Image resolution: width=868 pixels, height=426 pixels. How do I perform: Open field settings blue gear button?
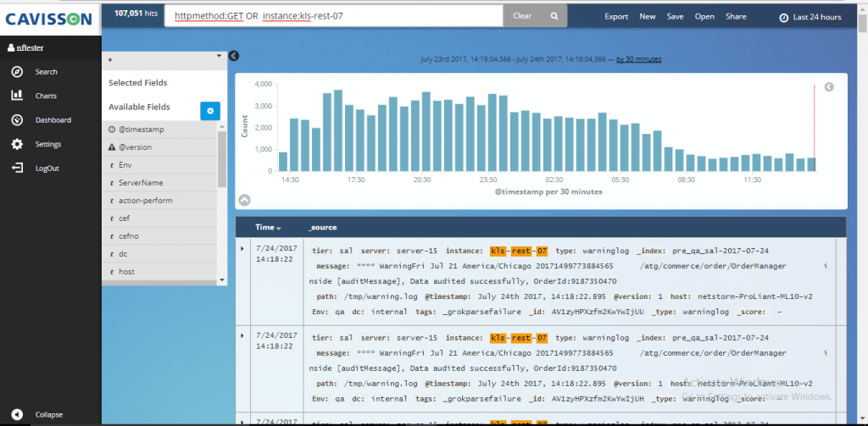(210, 111)
